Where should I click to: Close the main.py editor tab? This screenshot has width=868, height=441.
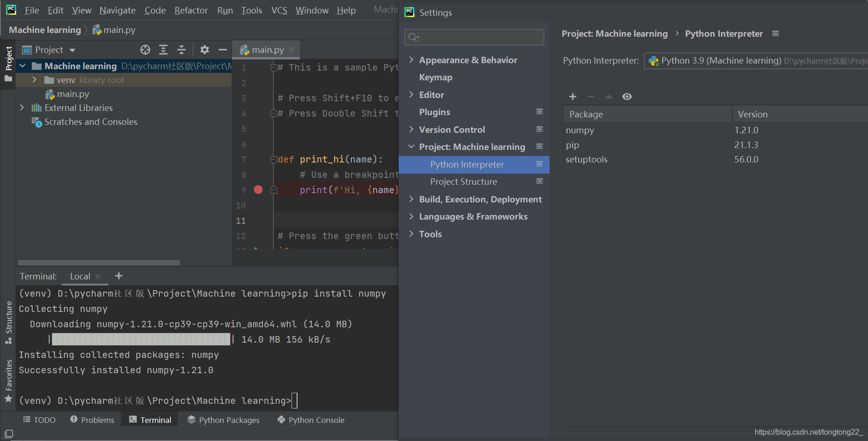point(291,50)
